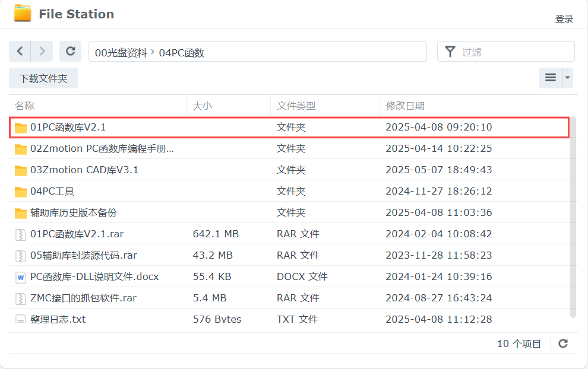The image size is (588, 369).
Task: Focus the 过滤 filter input field
Action: tap(506, 52)
